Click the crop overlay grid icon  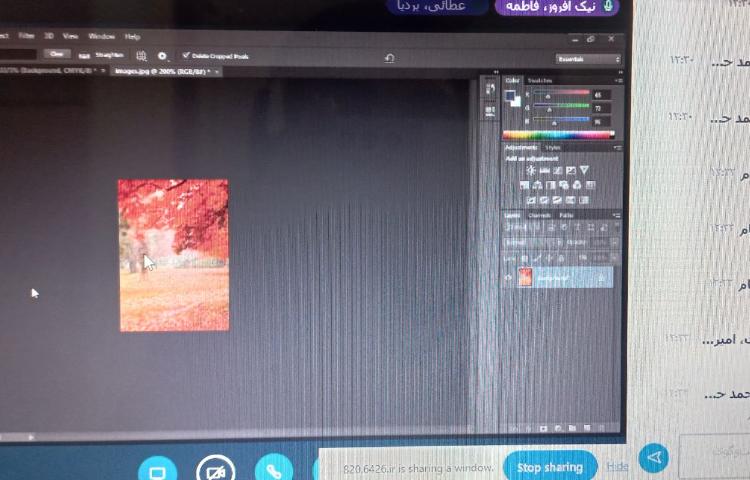(141, 56)
